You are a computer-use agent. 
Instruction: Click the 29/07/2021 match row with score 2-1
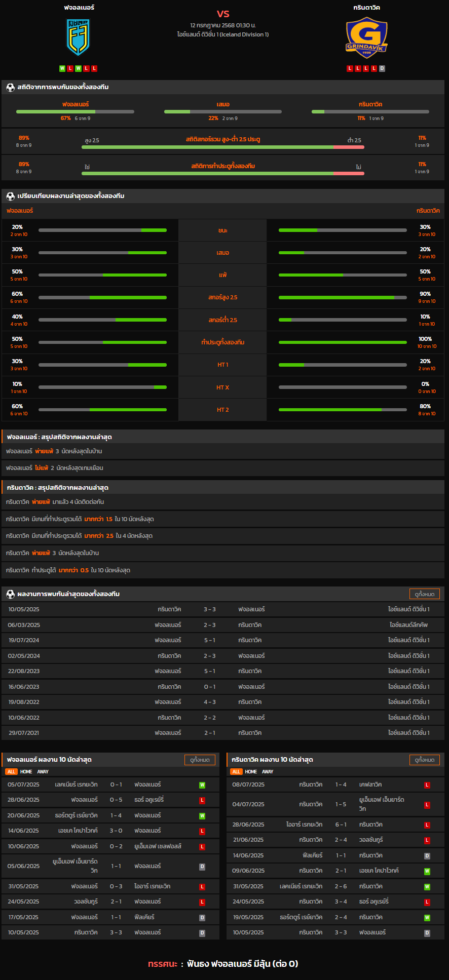223,733
